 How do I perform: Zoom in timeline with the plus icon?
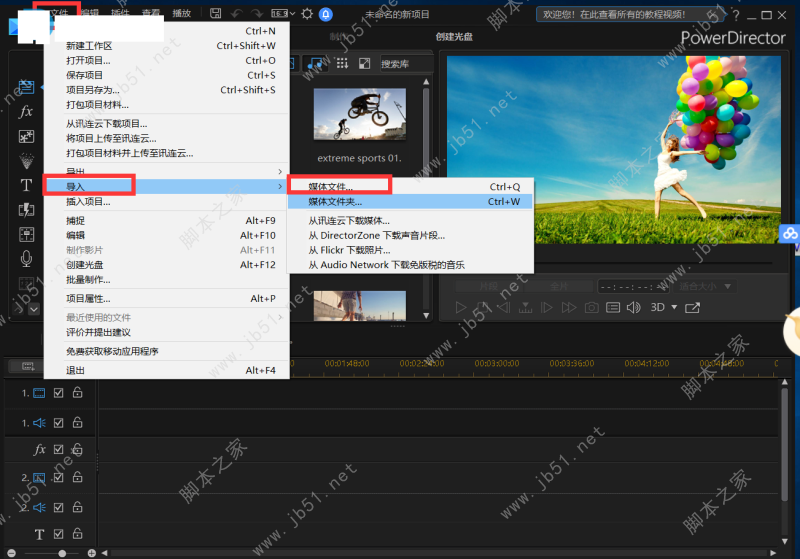click(91, 553)
